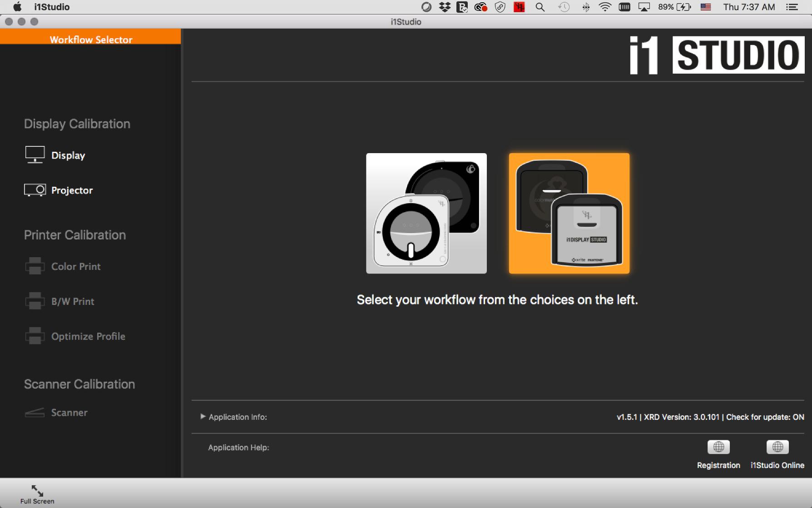Switch to Full Screen mode

pos(37,494)
